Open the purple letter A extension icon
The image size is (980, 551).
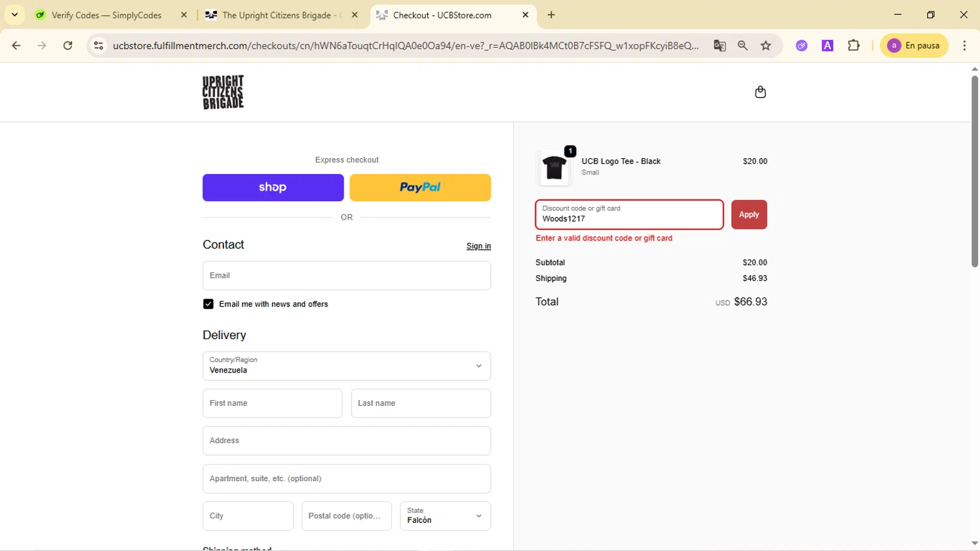pos(827,46)
